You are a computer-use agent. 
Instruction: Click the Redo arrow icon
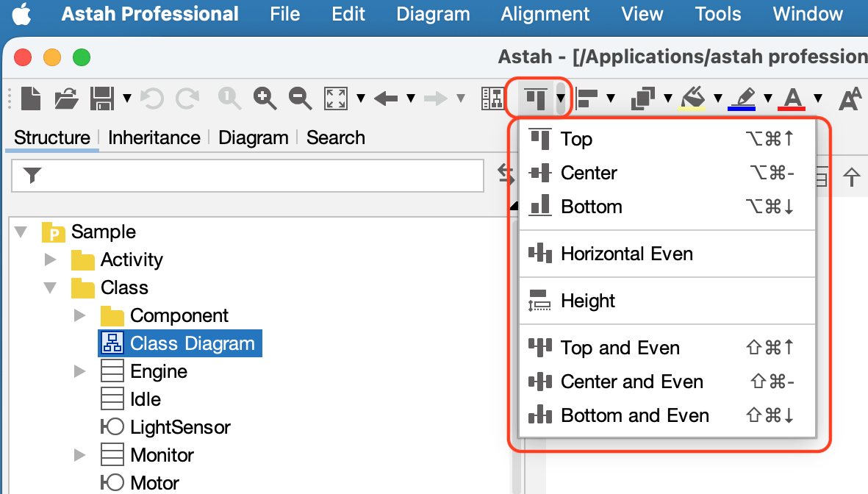coord(187,99)
